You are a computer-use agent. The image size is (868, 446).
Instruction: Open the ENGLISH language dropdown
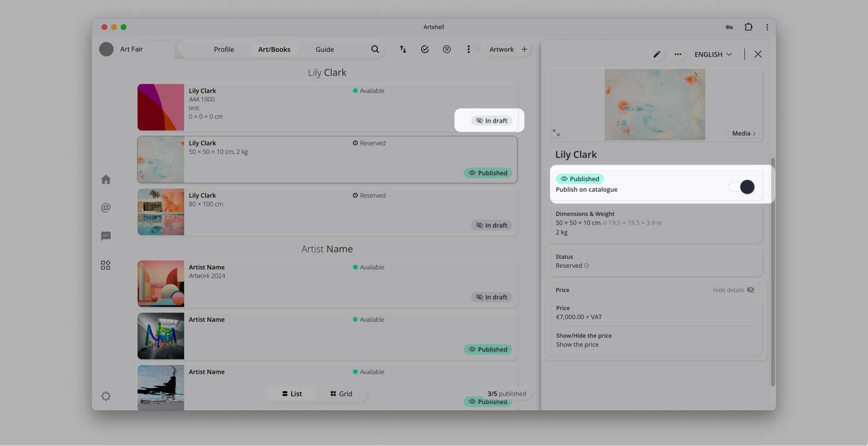(713, 54)
